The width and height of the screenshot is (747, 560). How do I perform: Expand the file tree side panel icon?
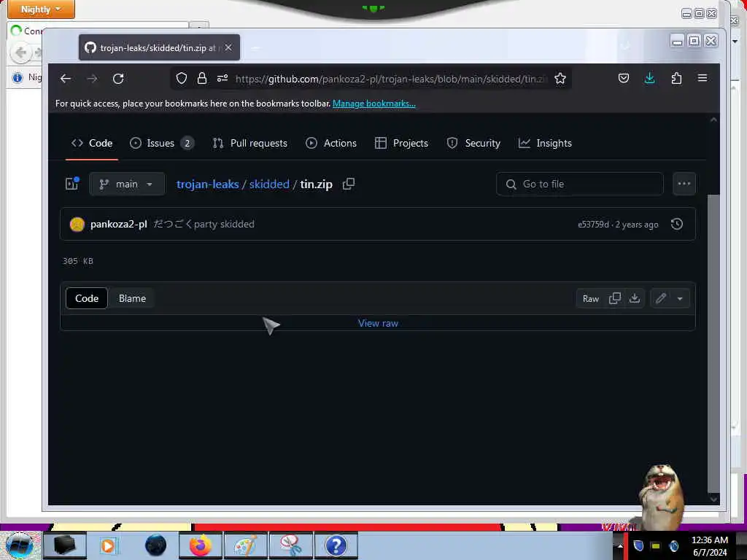(72, 183)
